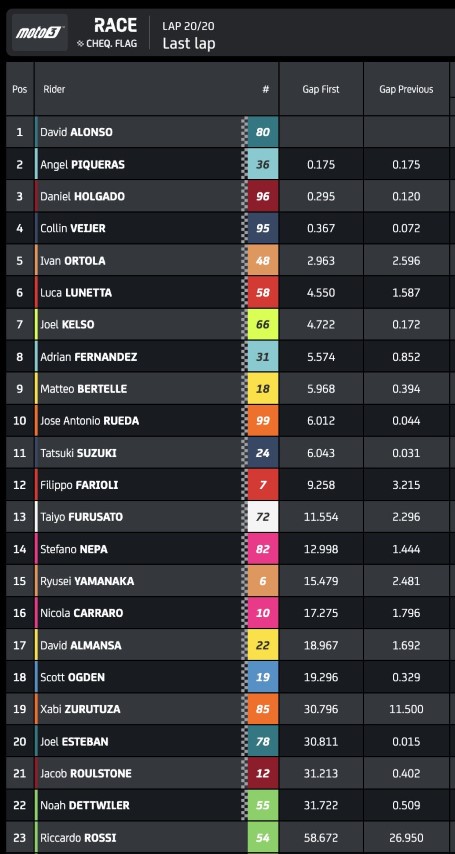Click David Alonso's number 80 badge

263,132
